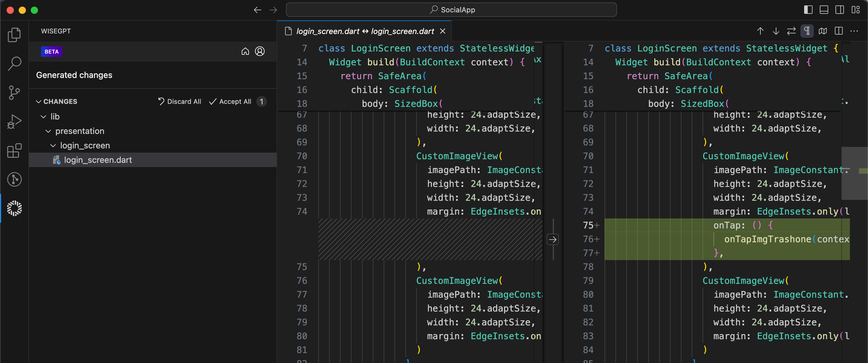This screenshot has height=363, width=868.
Task: Discard all generated changes
Action: [179, 101]
